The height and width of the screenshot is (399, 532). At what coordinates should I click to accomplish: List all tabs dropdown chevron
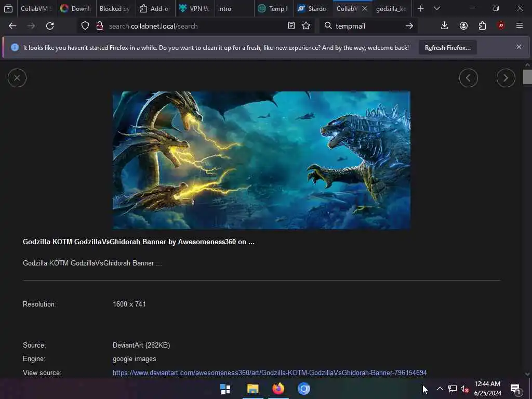[x=437, y=8]
